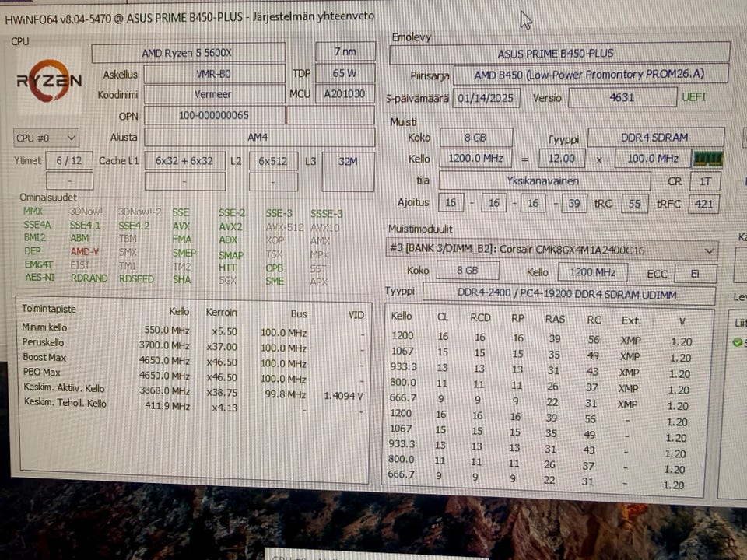Click the 6x32 + 6x32 L1 cache field
Image resolution: width=747 pixels, height=560 pixels.
point(184,161)
